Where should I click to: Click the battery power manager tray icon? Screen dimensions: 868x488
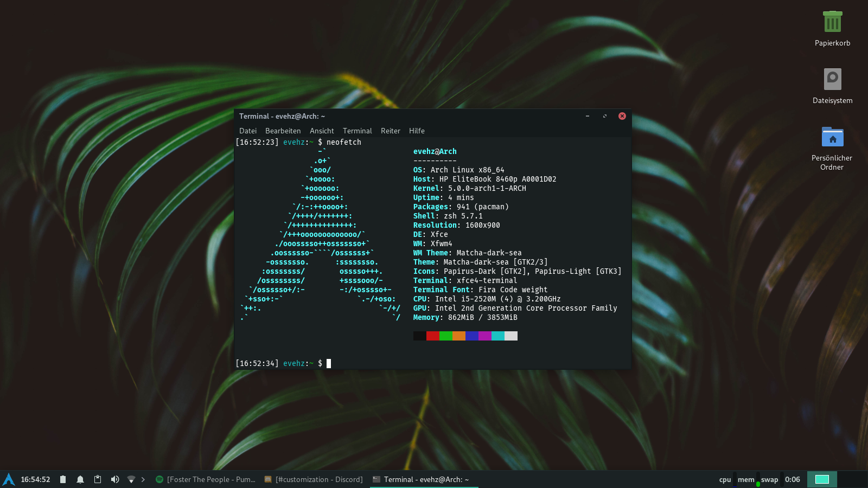click(63, 479)
